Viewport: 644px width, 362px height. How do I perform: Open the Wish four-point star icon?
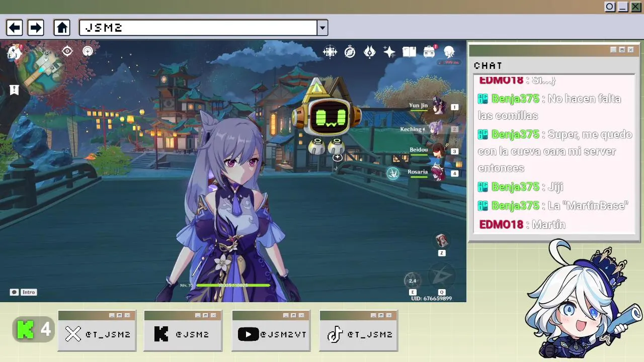point(389,51)
